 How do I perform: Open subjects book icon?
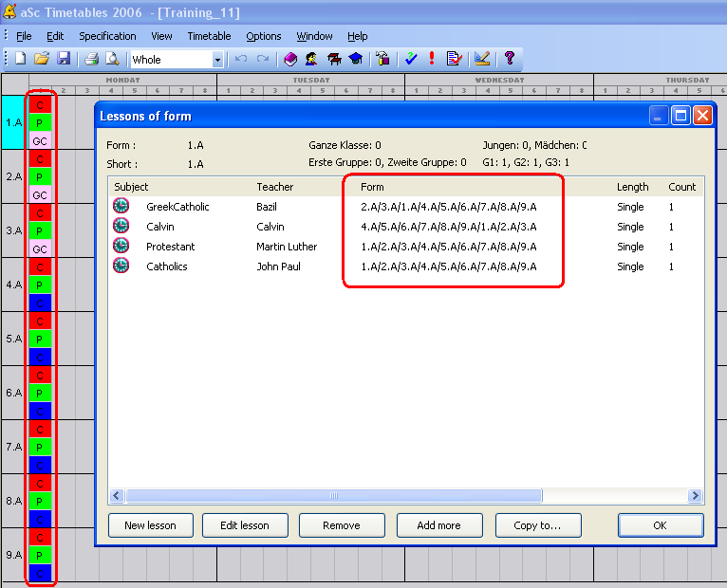[x=290, y=59]
